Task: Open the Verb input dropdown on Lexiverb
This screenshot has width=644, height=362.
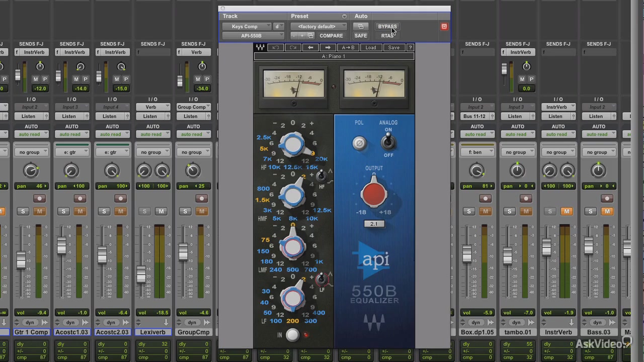Action: [x=153, y=107]
